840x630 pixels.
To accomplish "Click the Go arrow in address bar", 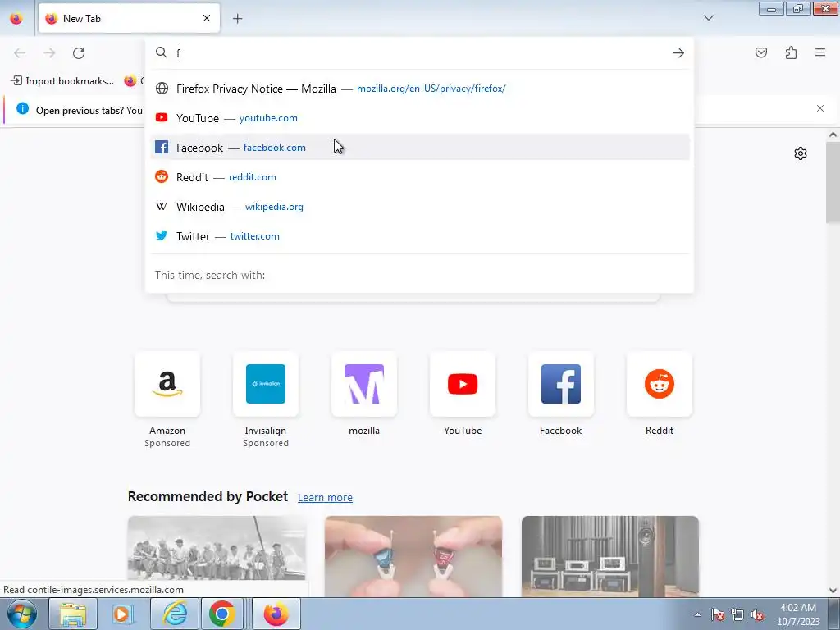I will click(678, 52).
